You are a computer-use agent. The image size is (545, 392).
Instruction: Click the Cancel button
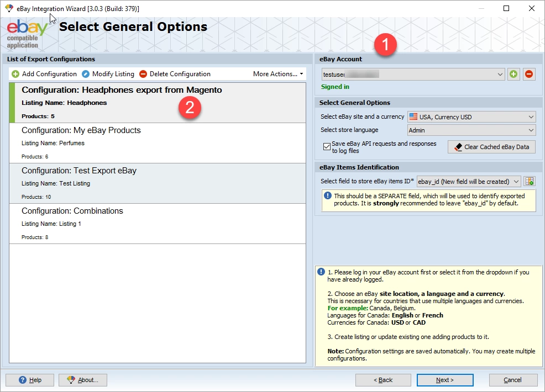(513, 380)
